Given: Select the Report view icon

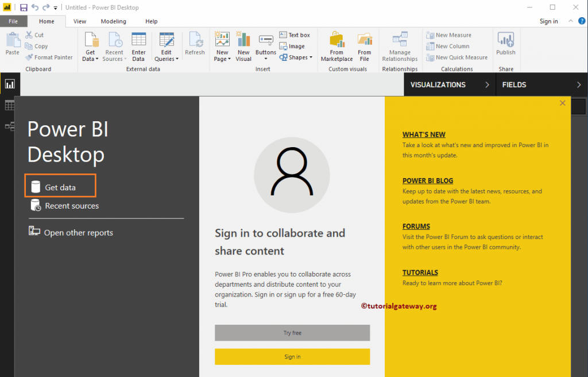Looking at the screenshot, I should coord(10,84).
